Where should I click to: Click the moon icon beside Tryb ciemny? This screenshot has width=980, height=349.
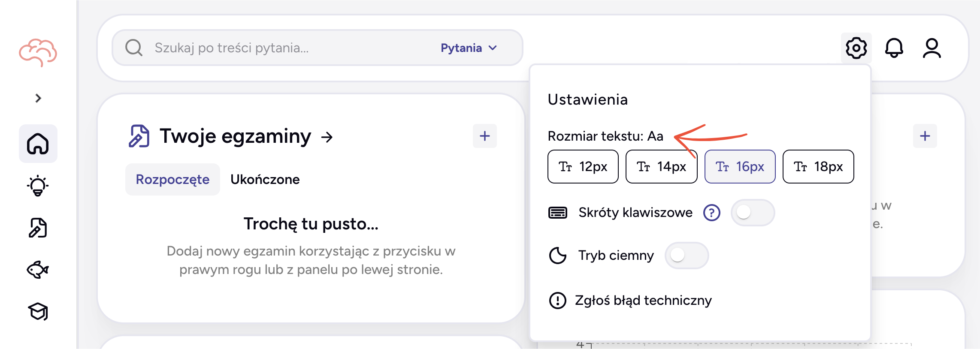[x=558, y=256]
